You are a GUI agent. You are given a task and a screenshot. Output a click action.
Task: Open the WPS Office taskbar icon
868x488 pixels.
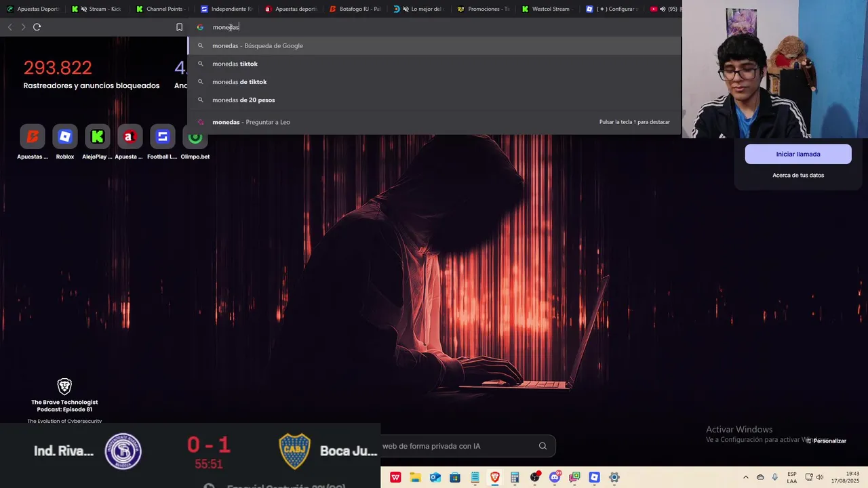coord(395,477)
